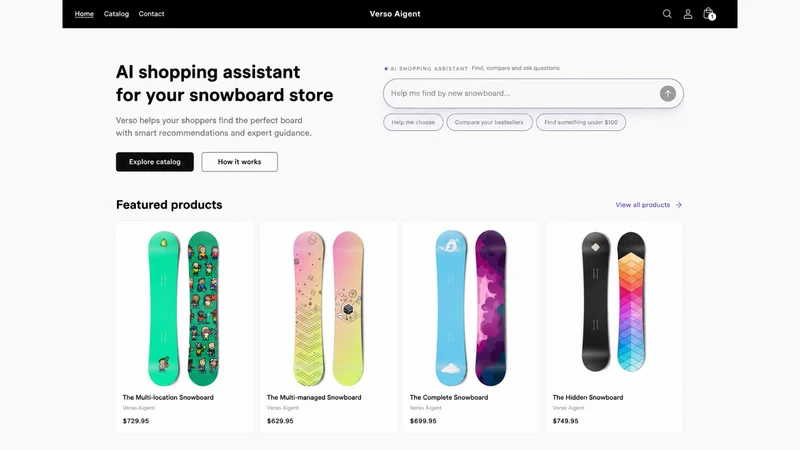This screenshot has height=450, width=800.
Task: Open the search icon in header
Action: [x=667, y=14]
